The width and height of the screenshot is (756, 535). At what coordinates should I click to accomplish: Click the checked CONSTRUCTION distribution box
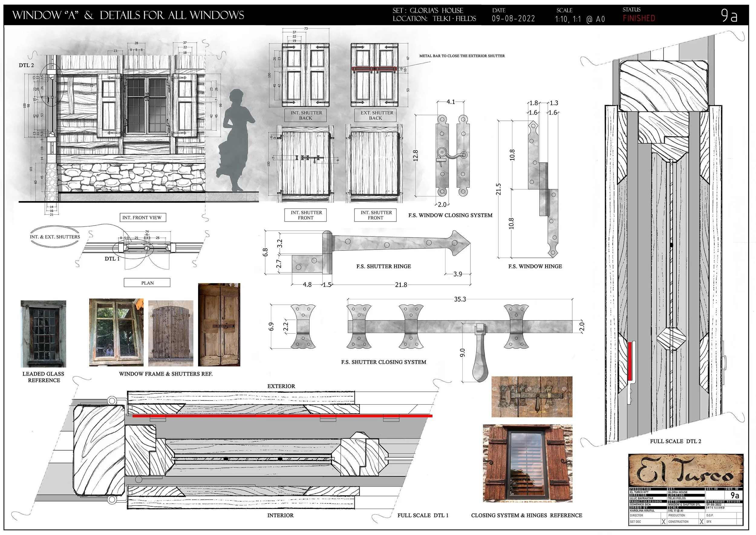[702, 522]
